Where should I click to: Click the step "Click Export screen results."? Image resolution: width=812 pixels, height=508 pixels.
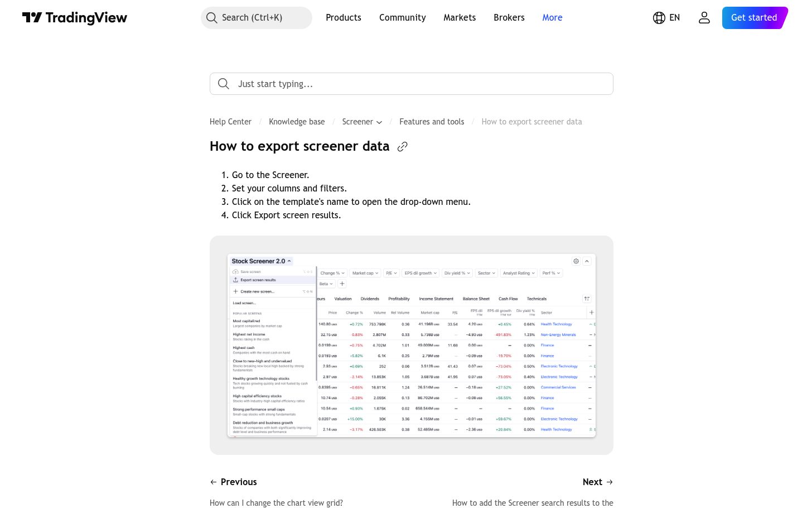(x=286, y=215)
